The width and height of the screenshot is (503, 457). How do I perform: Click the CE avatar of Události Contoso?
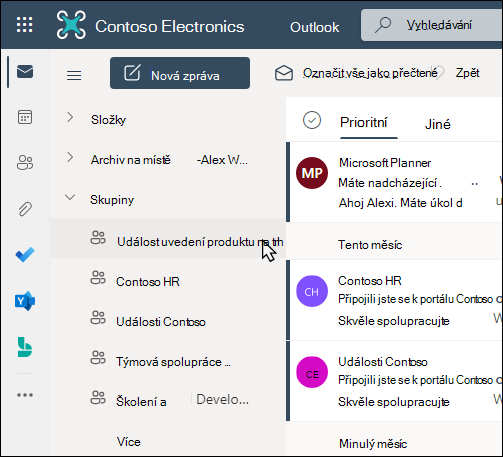(x=312, y=372)
